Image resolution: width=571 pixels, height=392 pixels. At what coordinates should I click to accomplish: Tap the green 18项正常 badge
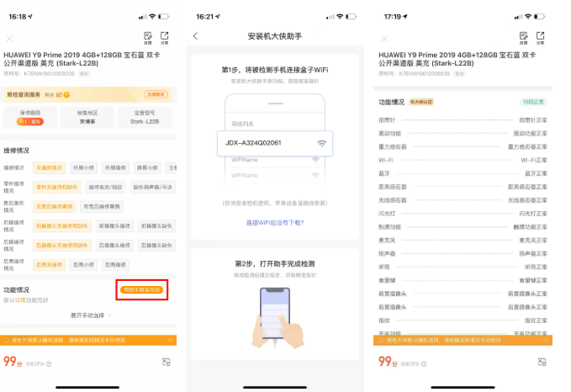click(533, 102)
